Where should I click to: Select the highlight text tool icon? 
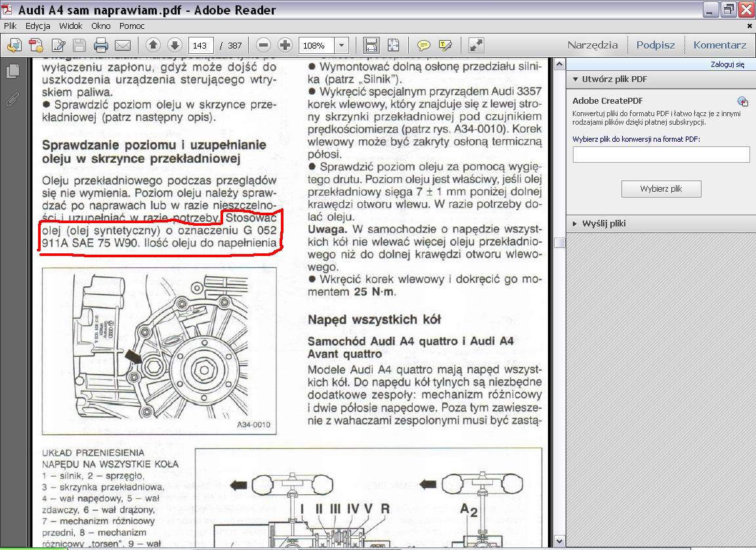[x=446, y=45]
